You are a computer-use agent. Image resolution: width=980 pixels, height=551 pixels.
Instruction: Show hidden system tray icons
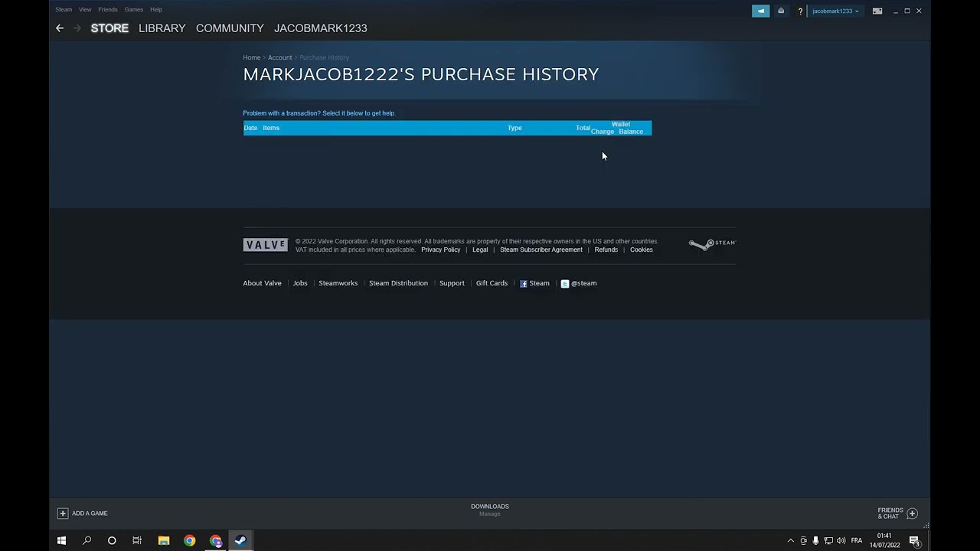click(x=791, y=540)
